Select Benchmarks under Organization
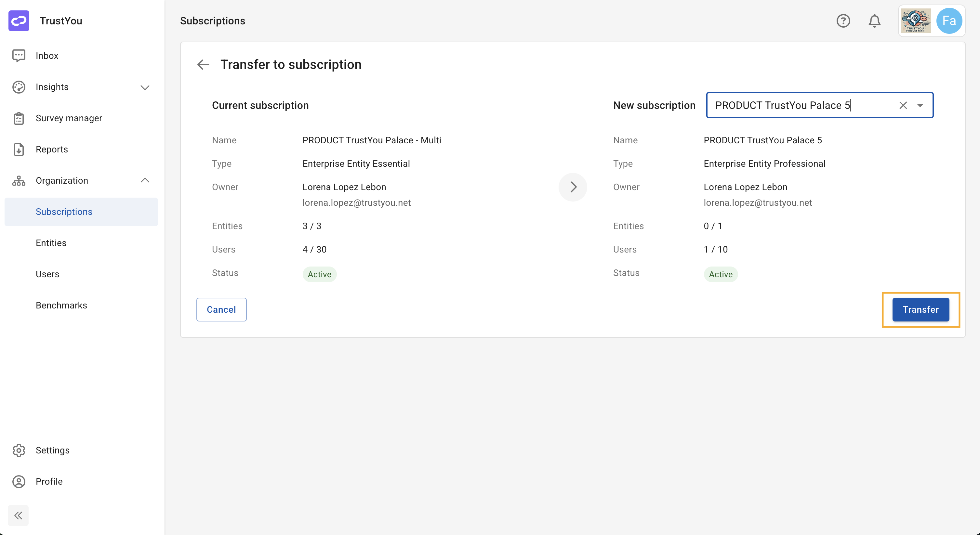 click(81, 305)
